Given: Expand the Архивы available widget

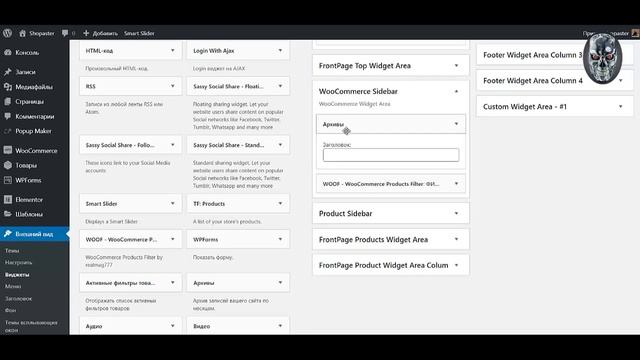Looking at the screenshot, I should pos(280,282).
